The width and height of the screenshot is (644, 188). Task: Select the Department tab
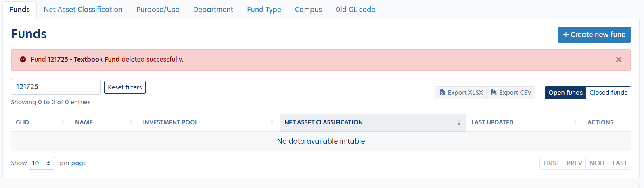213,10
